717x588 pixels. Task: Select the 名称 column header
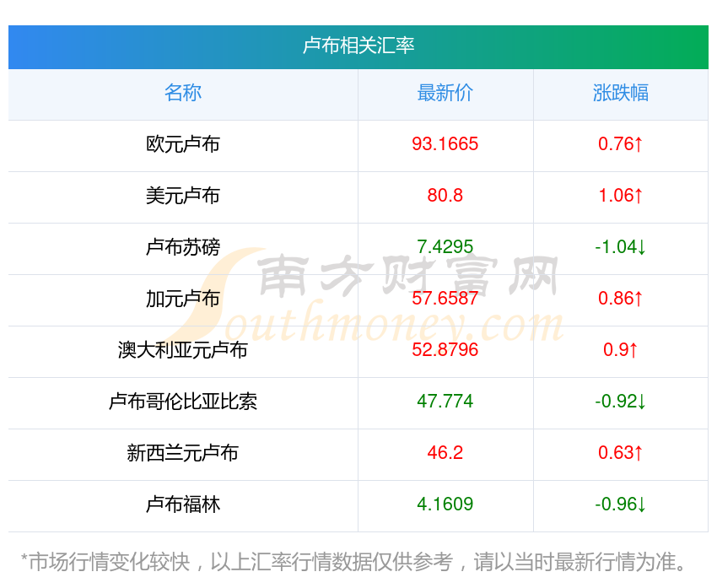click(x=183, y=93)
